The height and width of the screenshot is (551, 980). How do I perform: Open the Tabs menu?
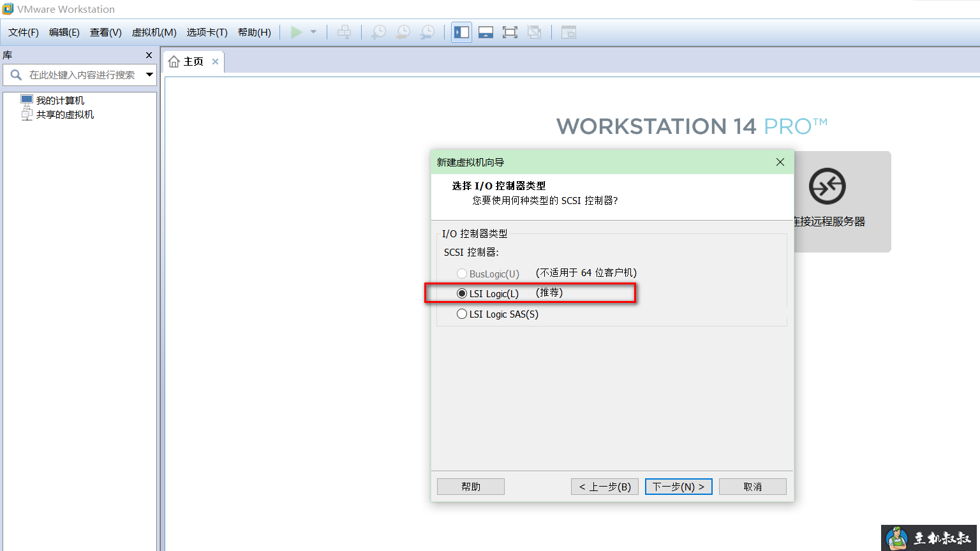tap(207, 32)
